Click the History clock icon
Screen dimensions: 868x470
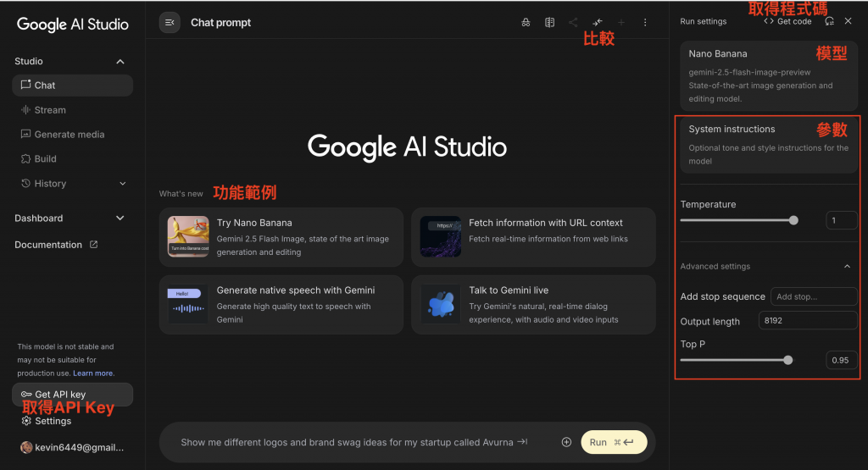25,183
